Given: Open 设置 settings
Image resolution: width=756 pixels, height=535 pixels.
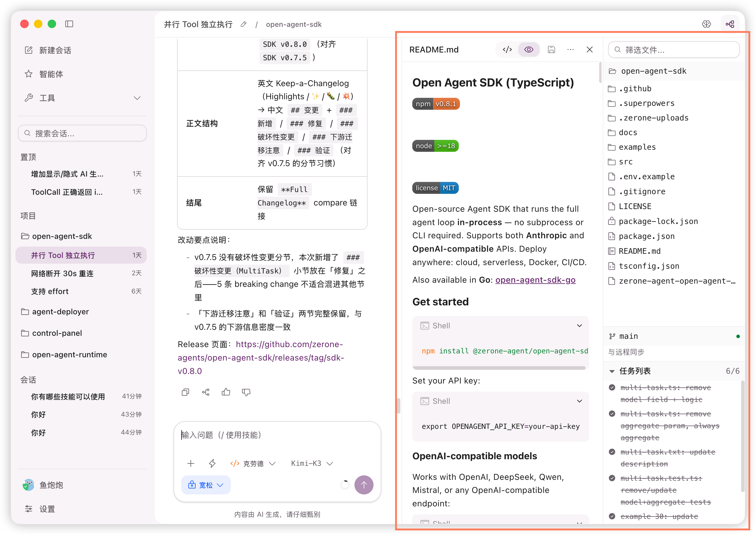Looking at the screenshot, I should coord(40,509).
